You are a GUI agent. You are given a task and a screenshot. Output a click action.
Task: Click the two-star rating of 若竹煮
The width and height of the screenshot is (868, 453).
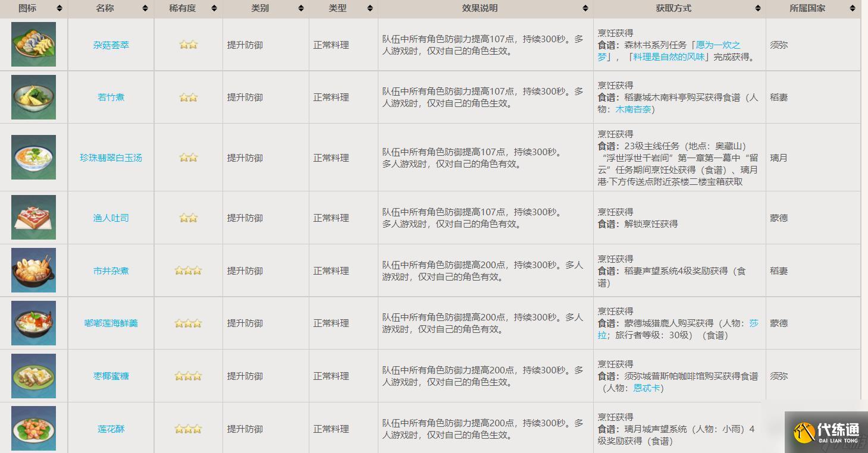tap(189, 97)
